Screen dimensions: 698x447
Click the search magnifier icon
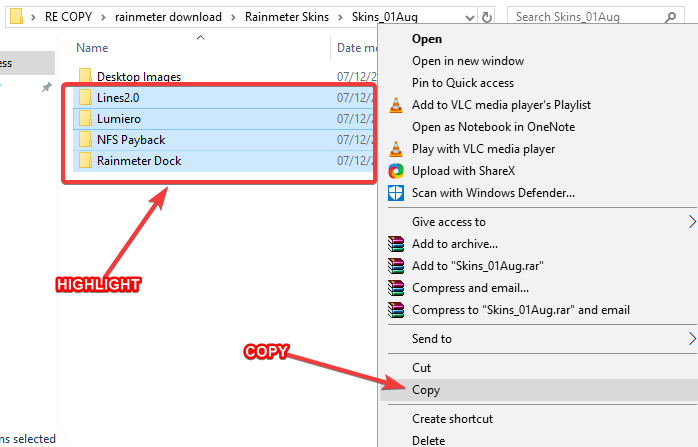670,17
